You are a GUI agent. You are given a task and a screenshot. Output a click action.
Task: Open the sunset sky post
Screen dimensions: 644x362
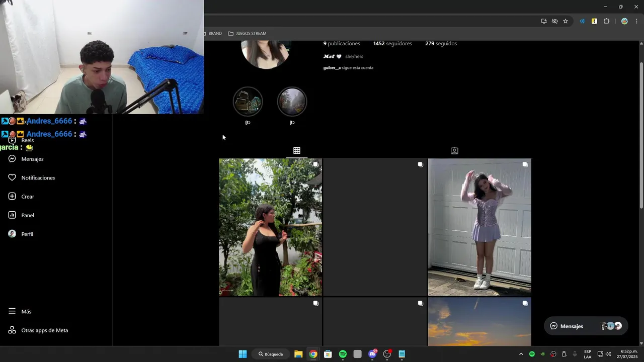pyautogui.click(x=479, y=321)
